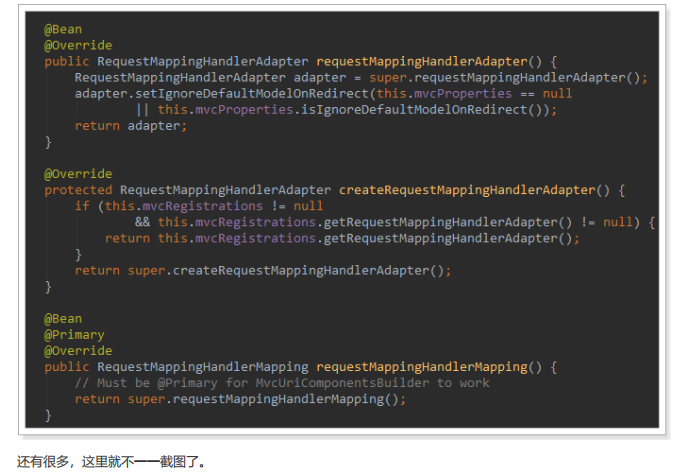Viewport: 681px width, 473px height.
Task: Click return type "RequestMappingHandlerMapping" in the method declaration
Action: coord(202,367)
